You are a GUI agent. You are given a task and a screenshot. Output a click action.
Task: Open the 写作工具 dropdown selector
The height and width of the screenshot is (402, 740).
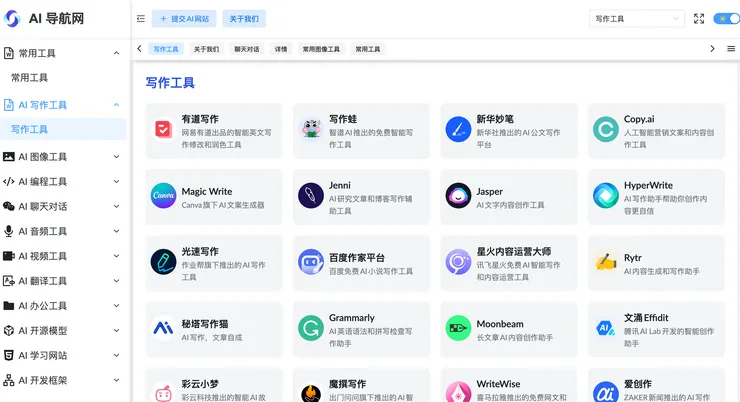637,19
